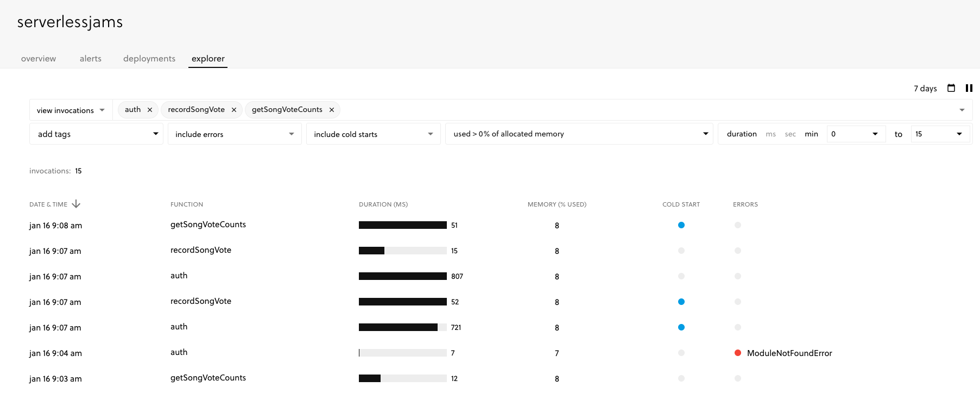Click grey cold start dot on auth 807 row
This screenshot has height=393, width=980.
(x=681, y=276)
